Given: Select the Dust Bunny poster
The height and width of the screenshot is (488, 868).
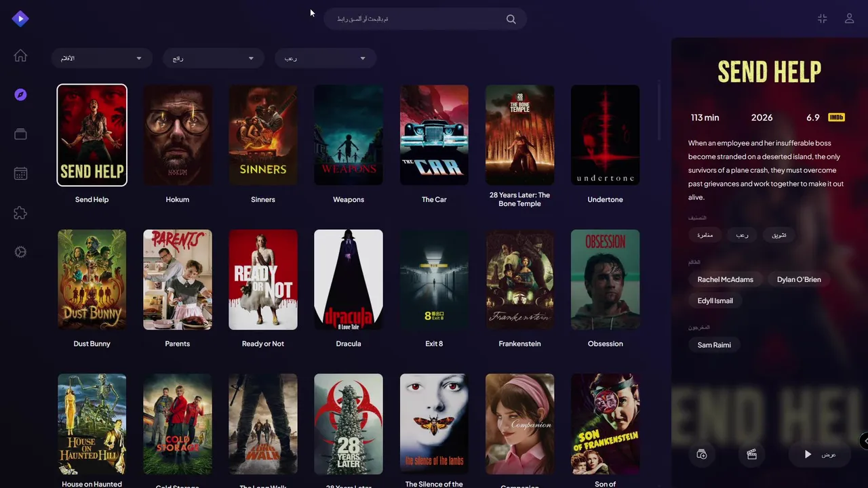Looking at the screenshot, I should (x=92, y=280).
